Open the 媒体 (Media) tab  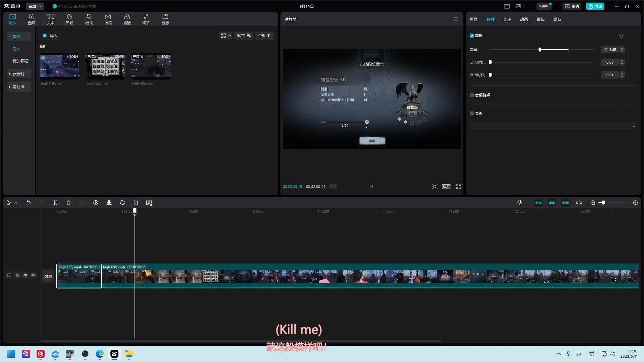point(12,19)
